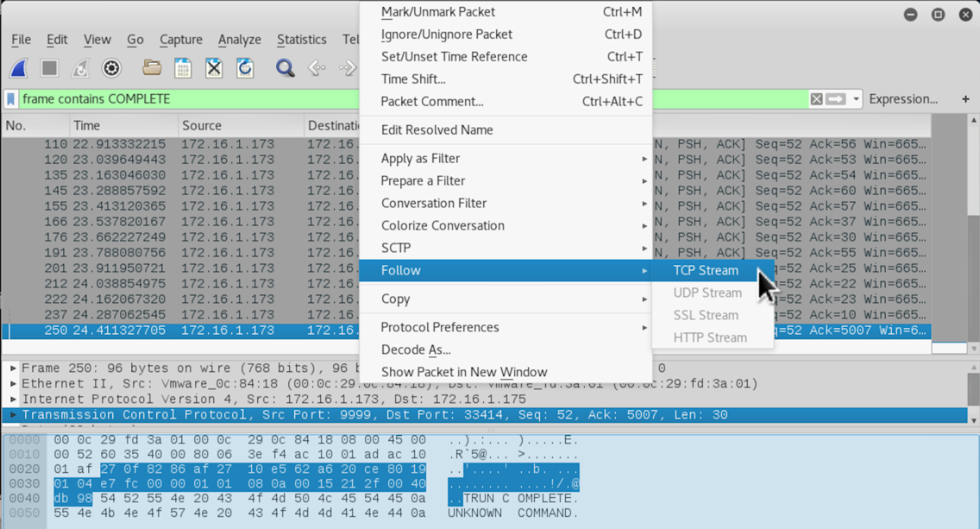This screenshot has width=980, height=529.
Task: Click the restart capture icon
Action: 80,68
